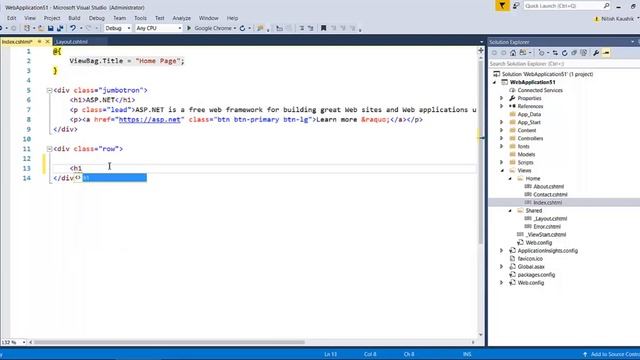Click the Search Solution Explorer field
640x360 pixels.
pyautogui.click(x=564, y=64)
